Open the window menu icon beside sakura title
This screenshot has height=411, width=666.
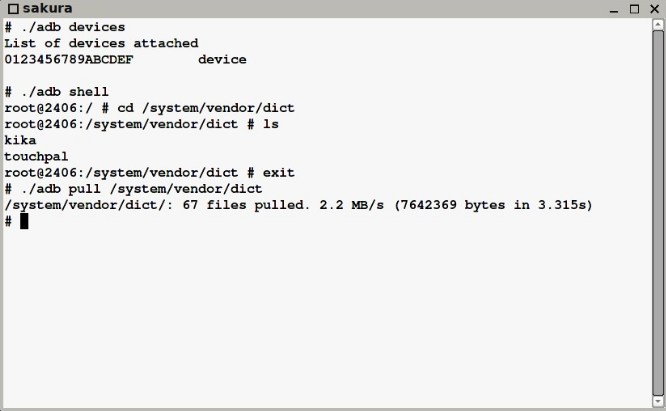(x=14, y=8)
